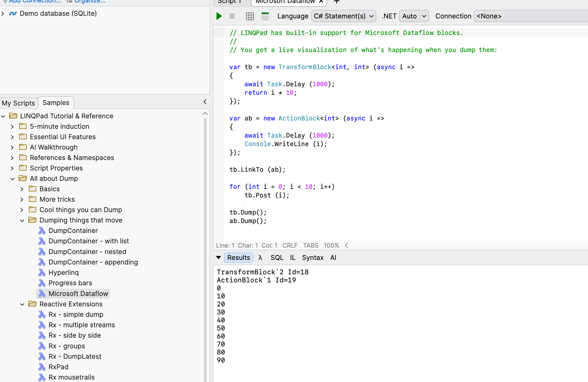Viewport: 588px width, 382px height.
Task: Open the Rx mousetrails sample script
Action: point(71,377)
